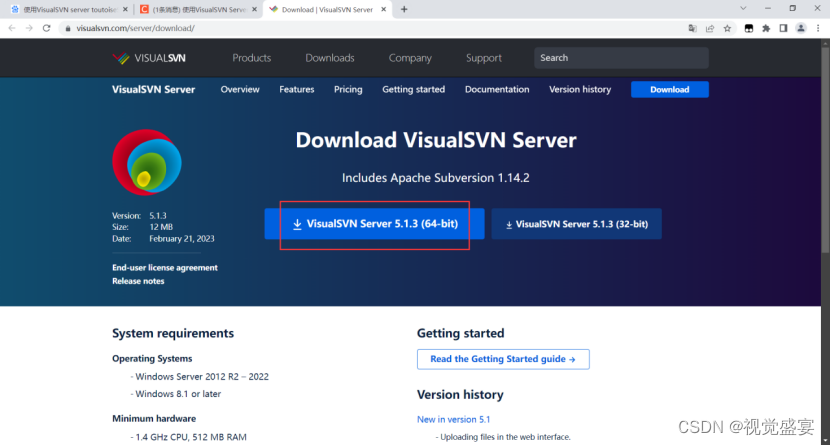Screen dimensions: 830x445
Task: Close the first toutoise tab
Action: click(125, 9)
